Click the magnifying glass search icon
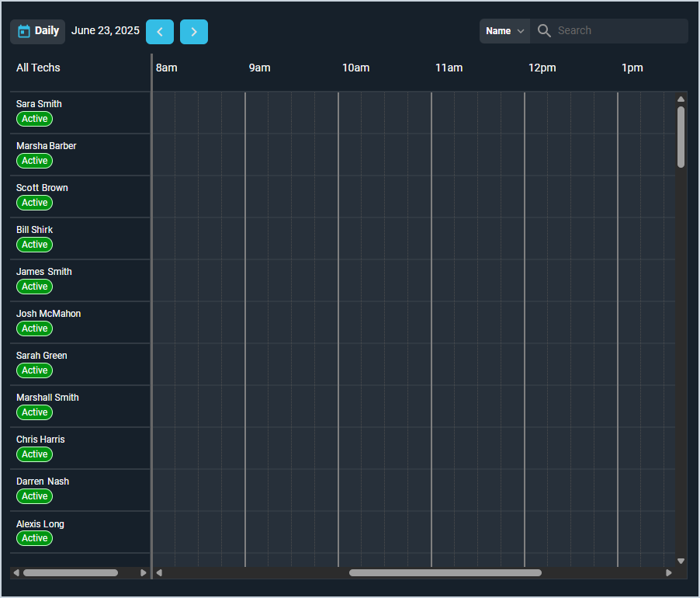Viewport: 700px width, 598px height. (544, 31)
